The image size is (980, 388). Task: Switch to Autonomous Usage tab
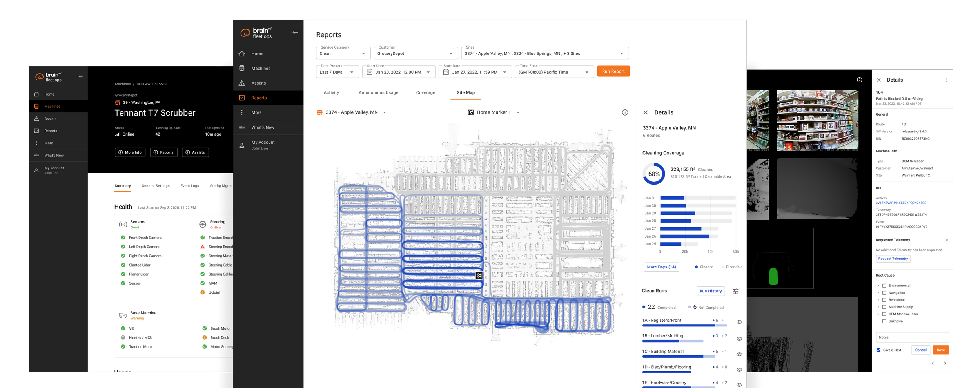click(x=378, y=93)
